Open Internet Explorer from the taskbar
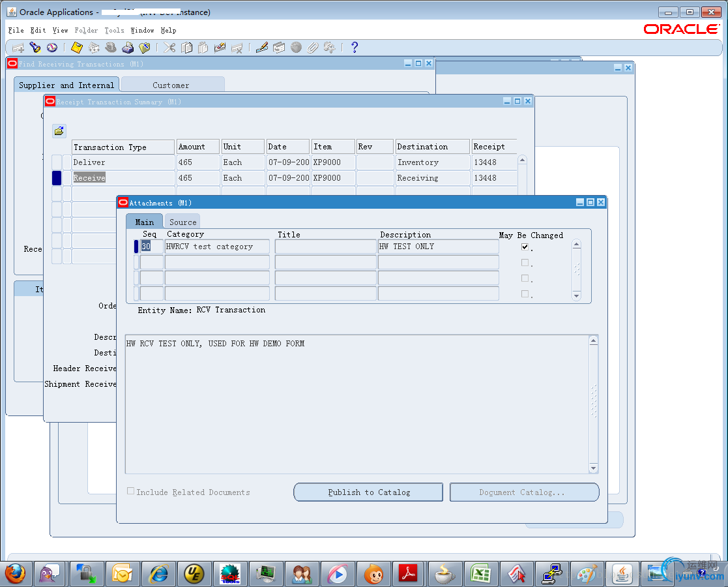Viewport: 728px width, 587px height. (x=158, y=574)
